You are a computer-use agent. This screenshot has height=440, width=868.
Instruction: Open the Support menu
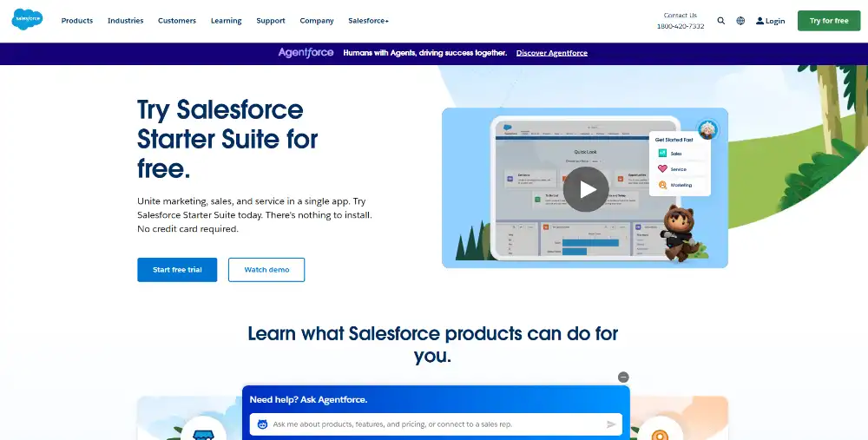(271, 21)
